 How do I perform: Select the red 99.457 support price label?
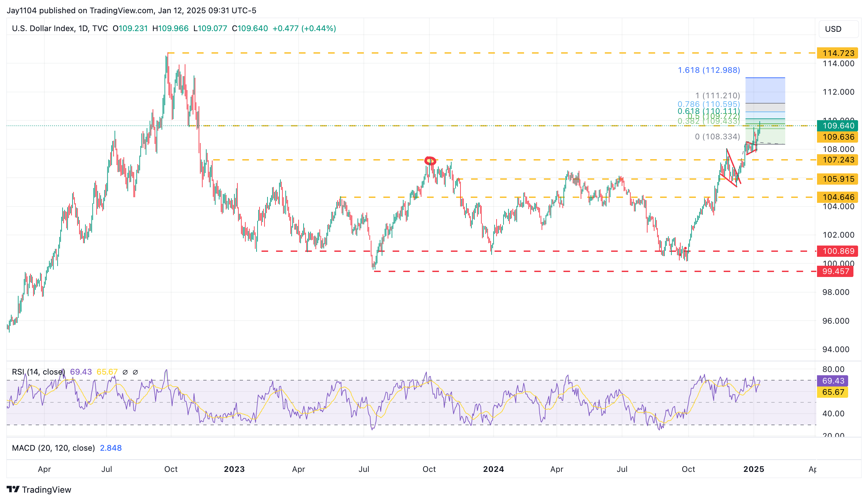point(835,271)
